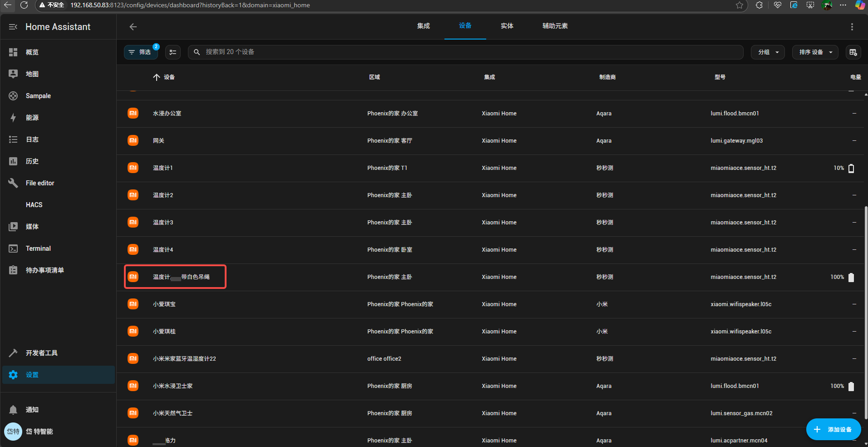This screenshot has height=447, width=868.
Task: Open Notifications bell in sidebar
Action: [14, 410]
